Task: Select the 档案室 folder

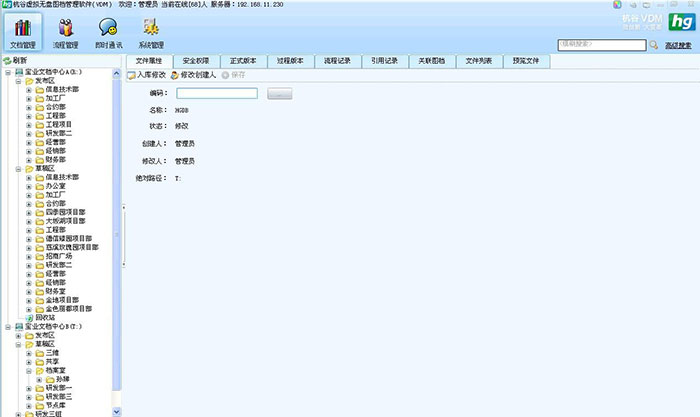Action: click(55, 371)
